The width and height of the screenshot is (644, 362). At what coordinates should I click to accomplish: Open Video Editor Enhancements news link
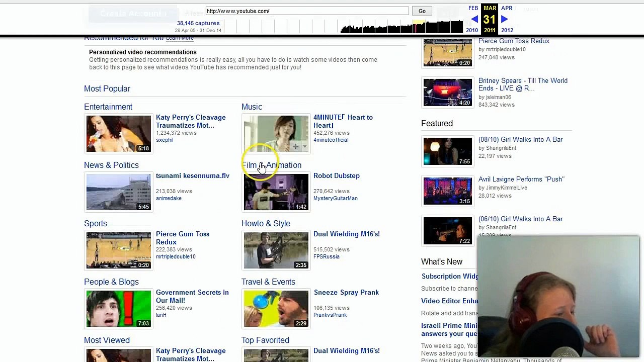(x=449, y=301)
